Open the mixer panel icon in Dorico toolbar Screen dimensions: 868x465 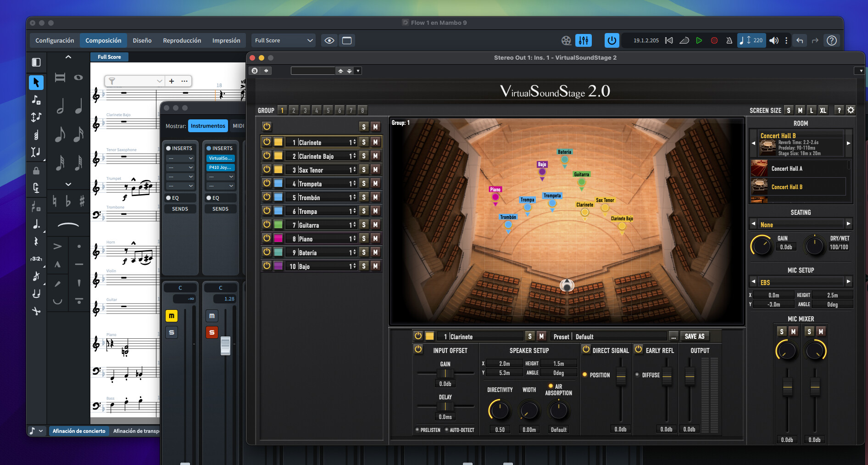pyautogui.click(x=584, y=40)
